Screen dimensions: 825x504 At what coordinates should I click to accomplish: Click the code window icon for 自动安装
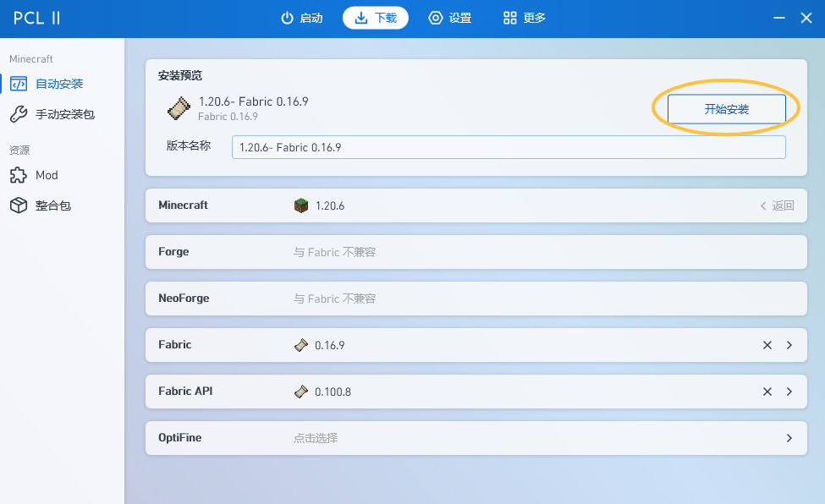point(19,85)
